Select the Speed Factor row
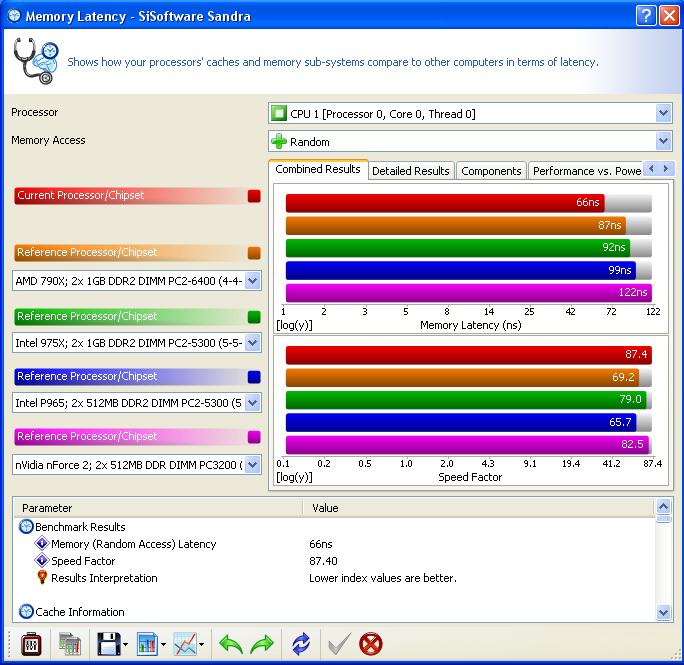This screenshot has height=665, width=684. tap(336, 561)
